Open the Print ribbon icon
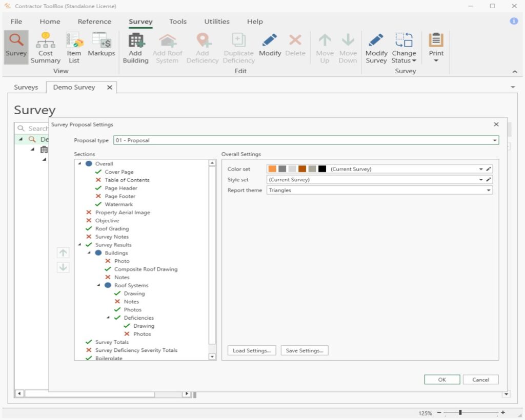Screen dimensions: 525x420 pos(436,41)
